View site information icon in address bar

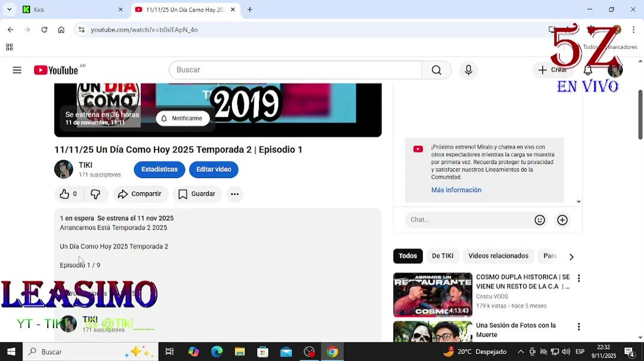pyautogui.click(x=81, y=30)
